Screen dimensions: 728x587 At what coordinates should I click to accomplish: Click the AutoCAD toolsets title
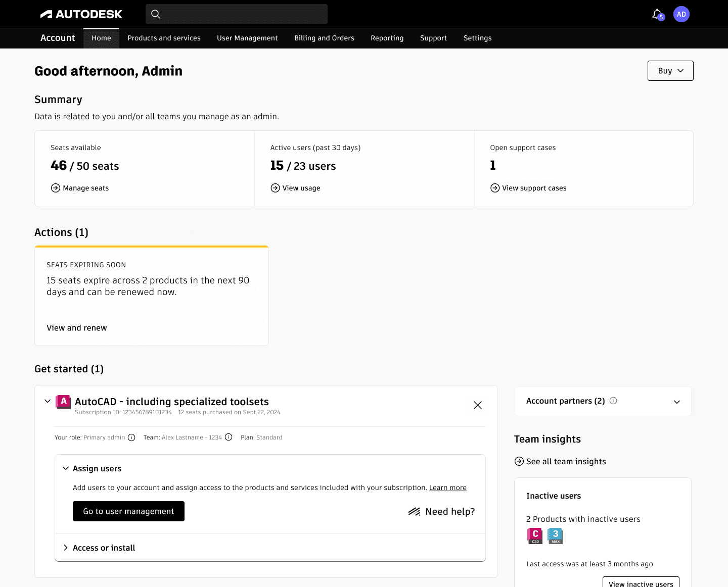pos(172,402)
